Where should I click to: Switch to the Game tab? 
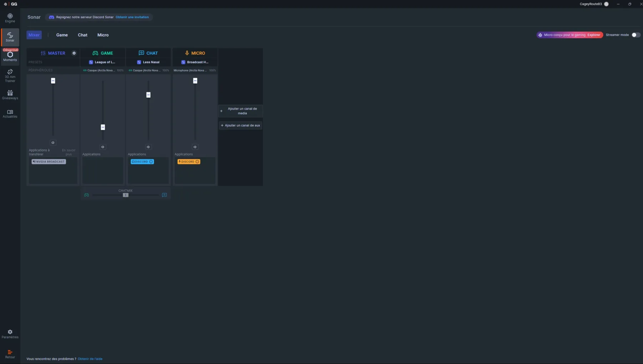(62, 35)
